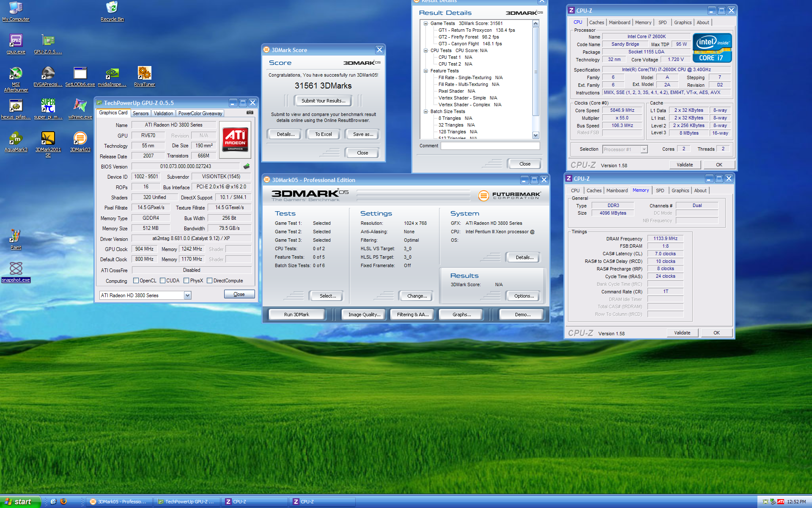The width and height of the screenshot is (812, 508).
Task: Open the My Computer desktop icon
Action: pyautogui.click(x=16, y=11)
